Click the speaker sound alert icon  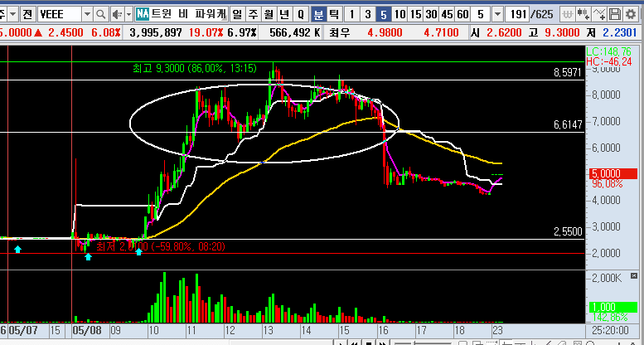pos(117,15)
